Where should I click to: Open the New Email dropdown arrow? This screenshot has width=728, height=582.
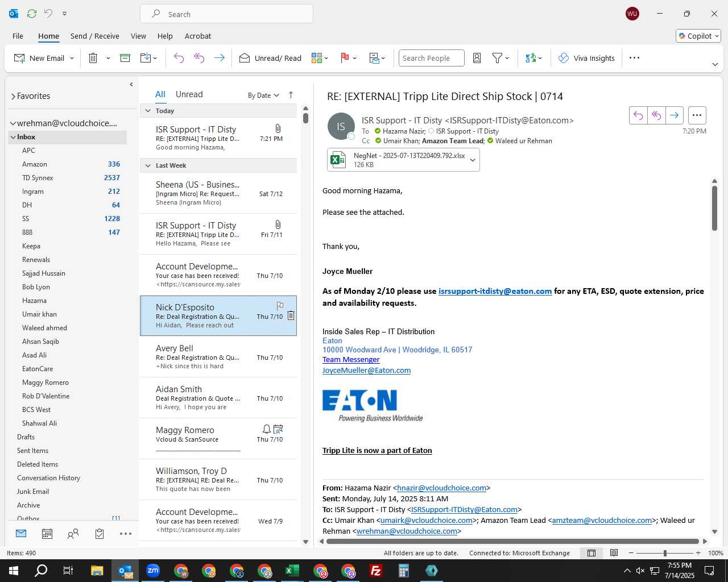click(72, 58)
